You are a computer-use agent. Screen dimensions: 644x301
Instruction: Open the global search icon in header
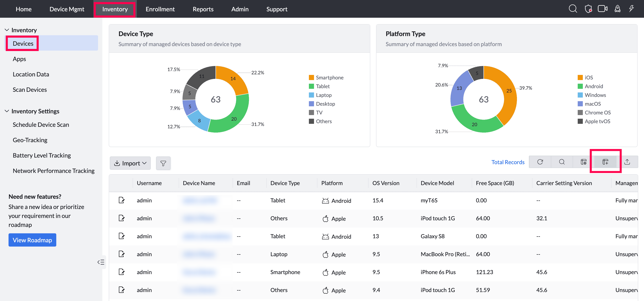point(573,9)
